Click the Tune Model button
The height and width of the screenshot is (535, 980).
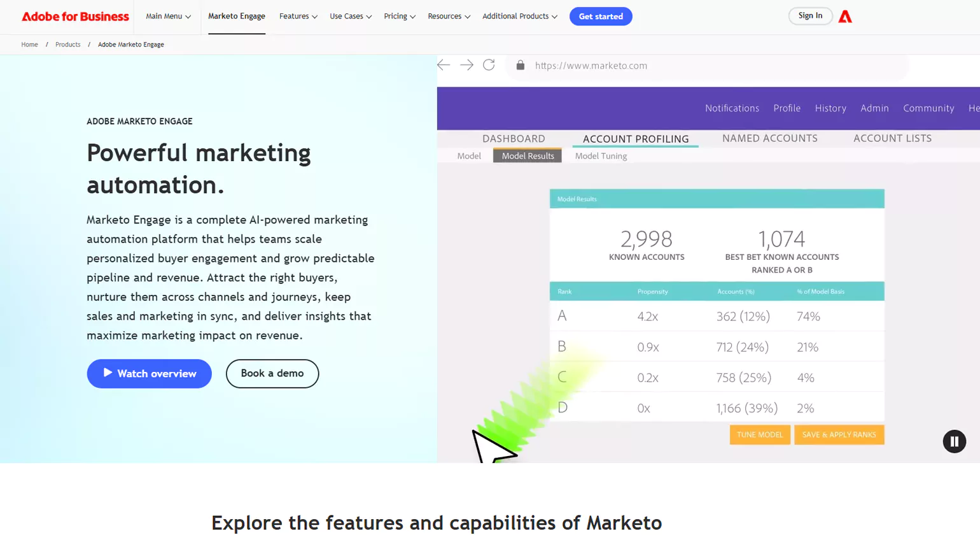(760, 434)
